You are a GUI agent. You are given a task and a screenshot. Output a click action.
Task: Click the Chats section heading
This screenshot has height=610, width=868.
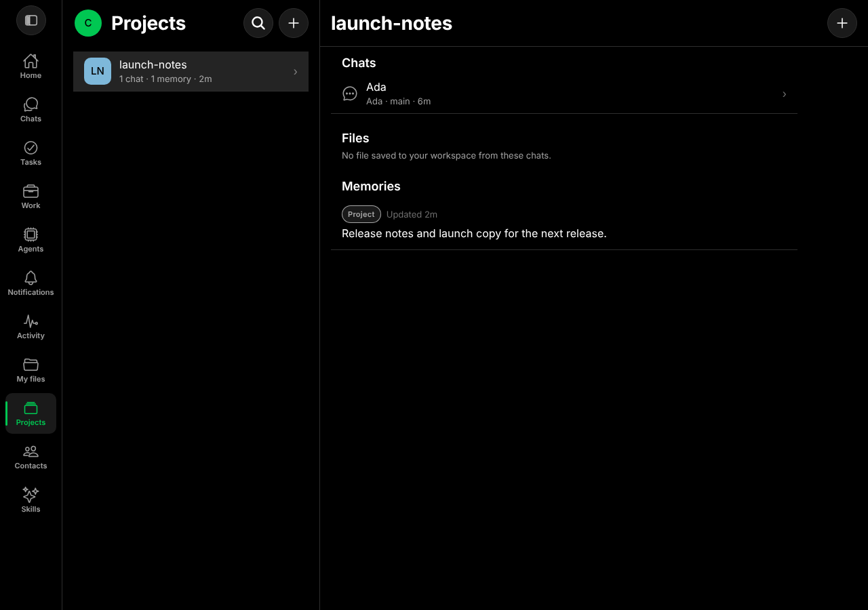tap(359, 63)
